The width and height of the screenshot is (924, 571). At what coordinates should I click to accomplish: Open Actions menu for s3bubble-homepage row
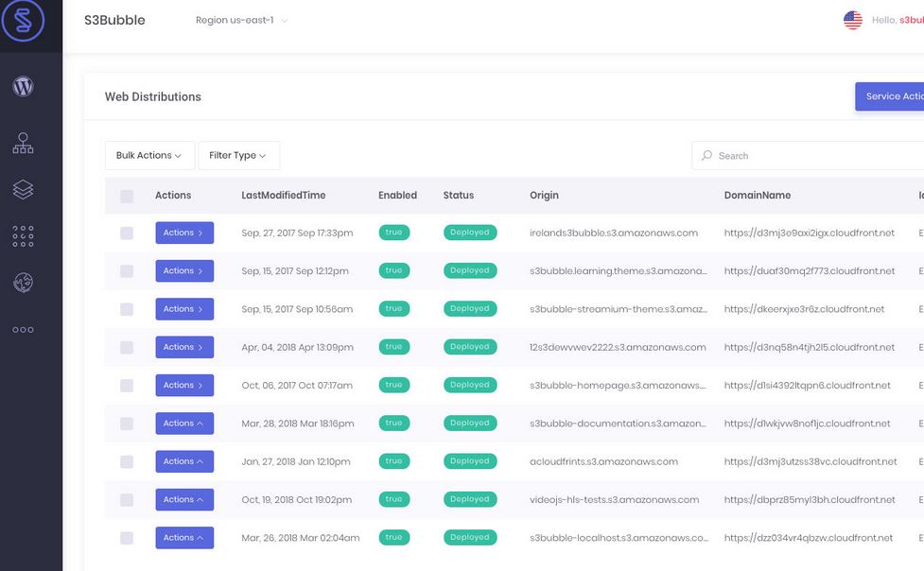coord(184,386)
